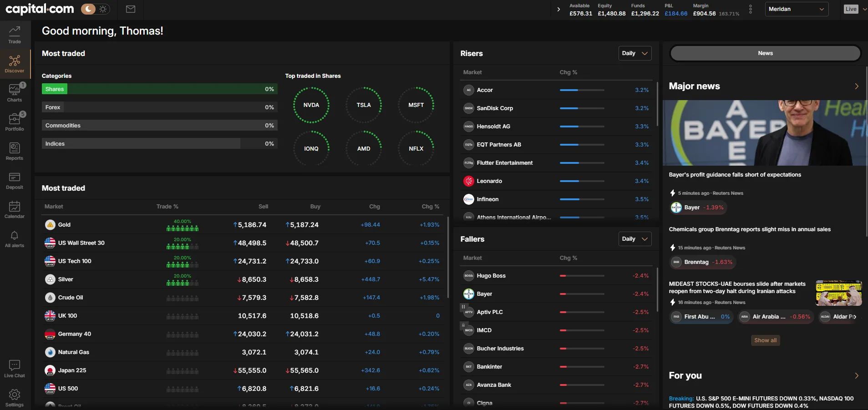Viewport: 868px width, 410px height.
Task: Click the Leonardo red logo icon
Action: [x=469, y=181]
